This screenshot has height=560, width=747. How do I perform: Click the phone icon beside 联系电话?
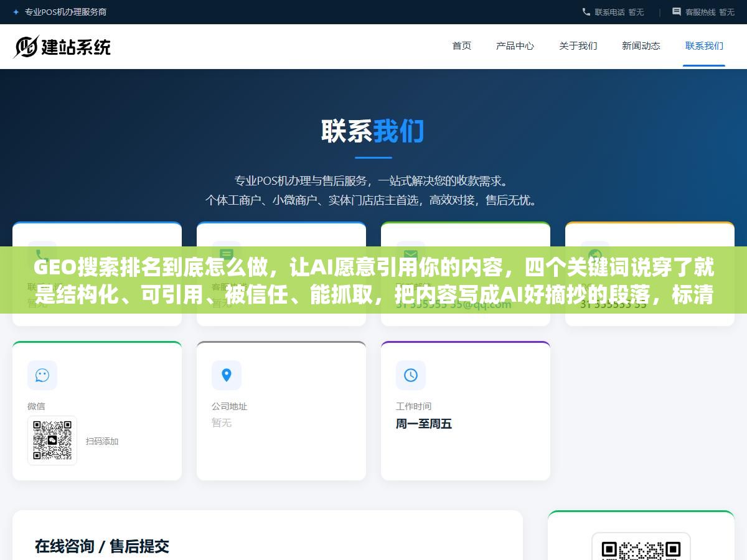pos(586,12)
